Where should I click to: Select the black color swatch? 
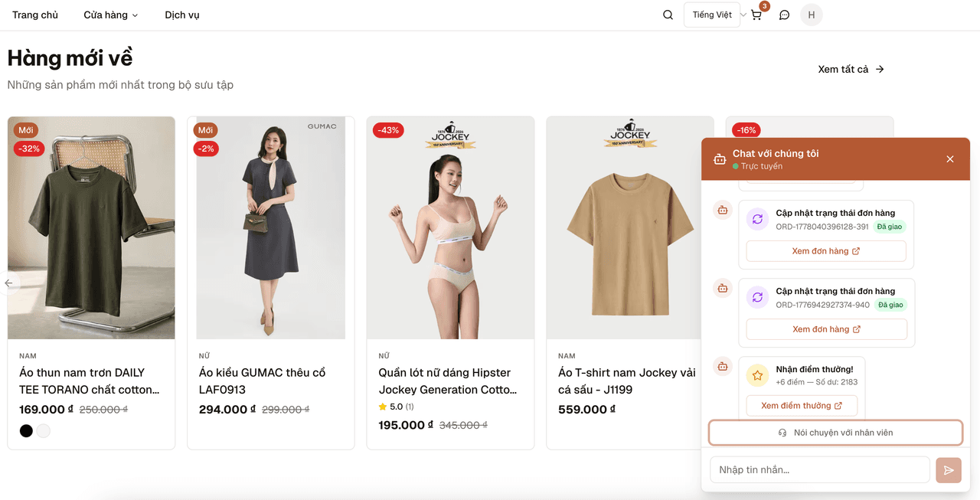(26, 431)
